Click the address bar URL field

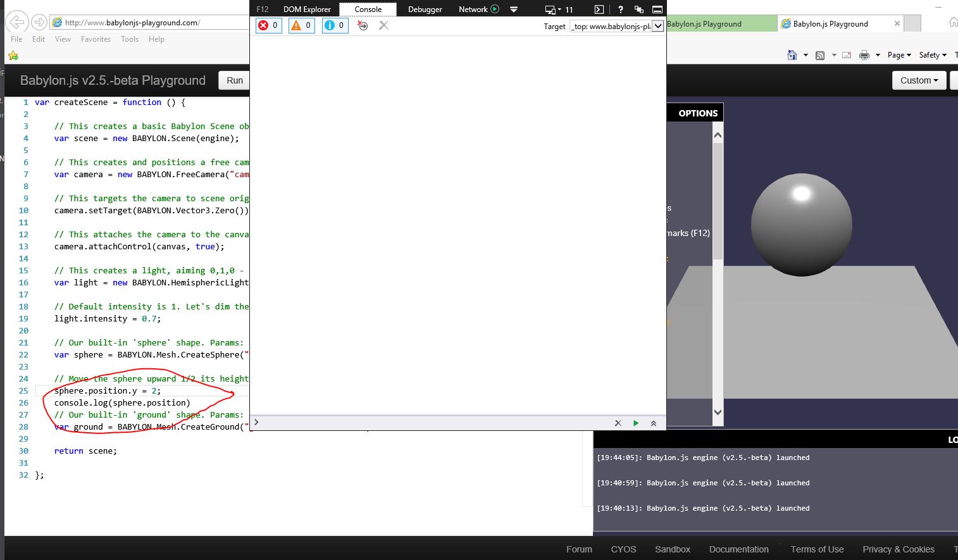[x=151, y=23]
